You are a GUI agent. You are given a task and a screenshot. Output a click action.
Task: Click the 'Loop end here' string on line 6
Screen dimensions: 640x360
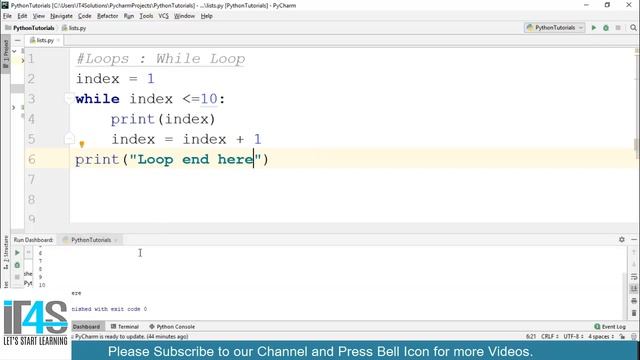click(x=196, y=159)
